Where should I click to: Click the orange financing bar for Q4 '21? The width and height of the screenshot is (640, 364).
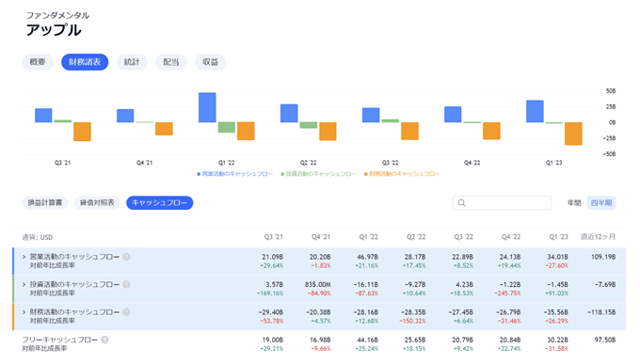pos(164,129)
